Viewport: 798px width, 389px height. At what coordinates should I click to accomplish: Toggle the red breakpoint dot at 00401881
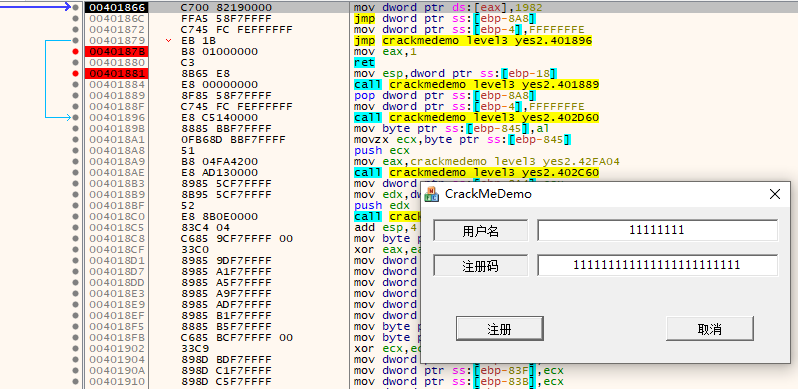[x=76, y=73]
